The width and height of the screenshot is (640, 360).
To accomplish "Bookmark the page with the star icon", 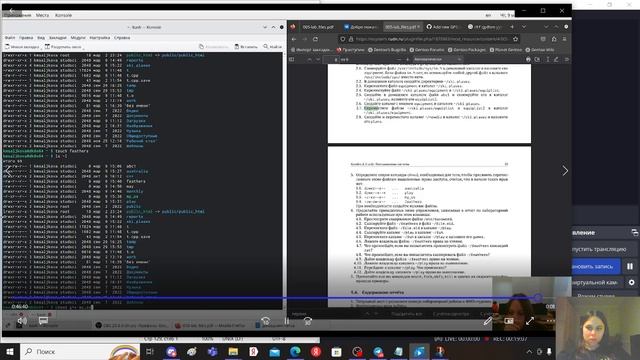I will pos(516,39).
